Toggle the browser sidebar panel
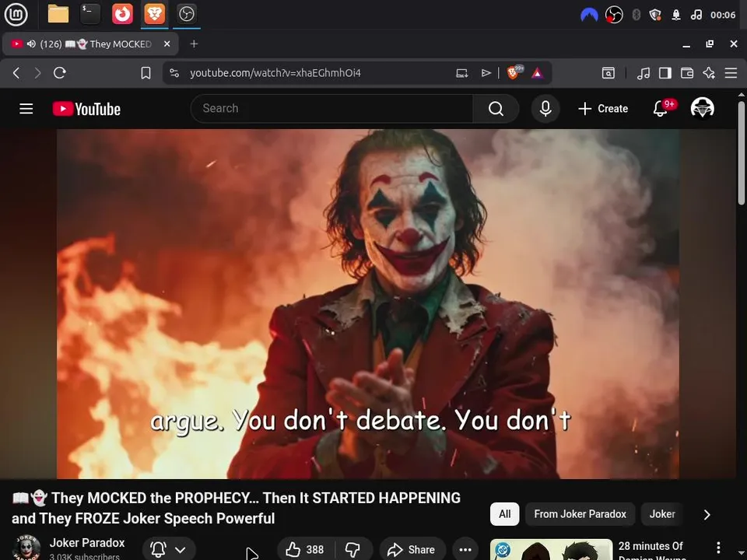The height and width of the screenshot is (560, 747). click(665, 73)
